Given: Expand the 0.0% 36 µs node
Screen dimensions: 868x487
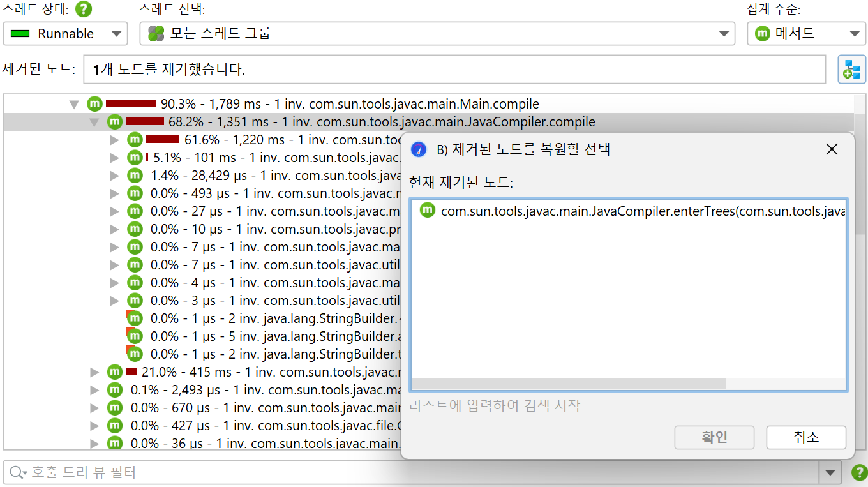Looking at the screenshot, I should tap(94, 443).
